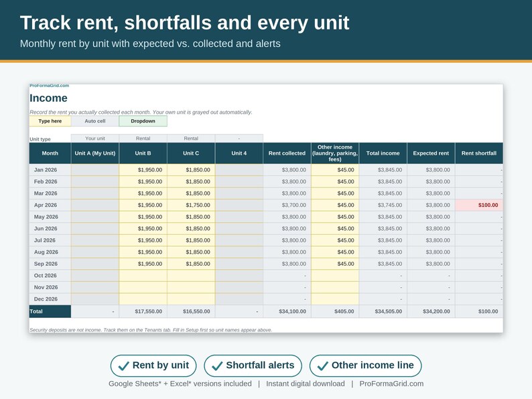Viewport: 532px width, 399px height.
Task: Click the Other income line badge label
Action: pyautogui.click(x=373, y=365)
